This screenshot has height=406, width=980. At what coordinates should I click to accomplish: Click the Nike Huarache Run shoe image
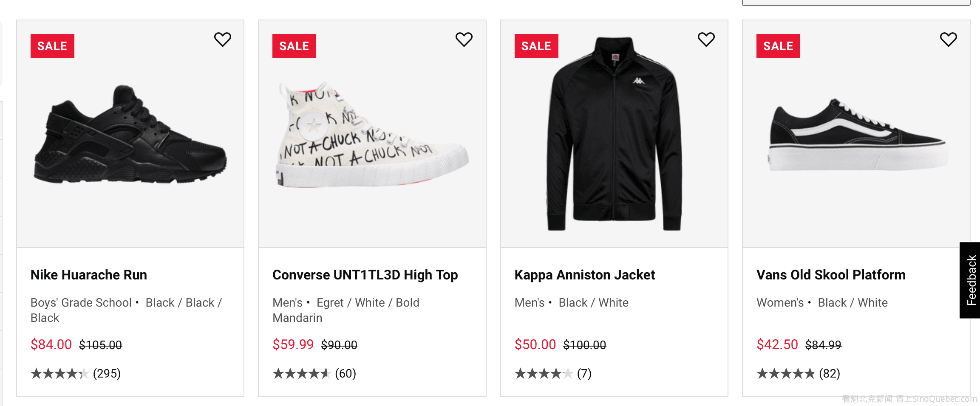click(130, 135)
